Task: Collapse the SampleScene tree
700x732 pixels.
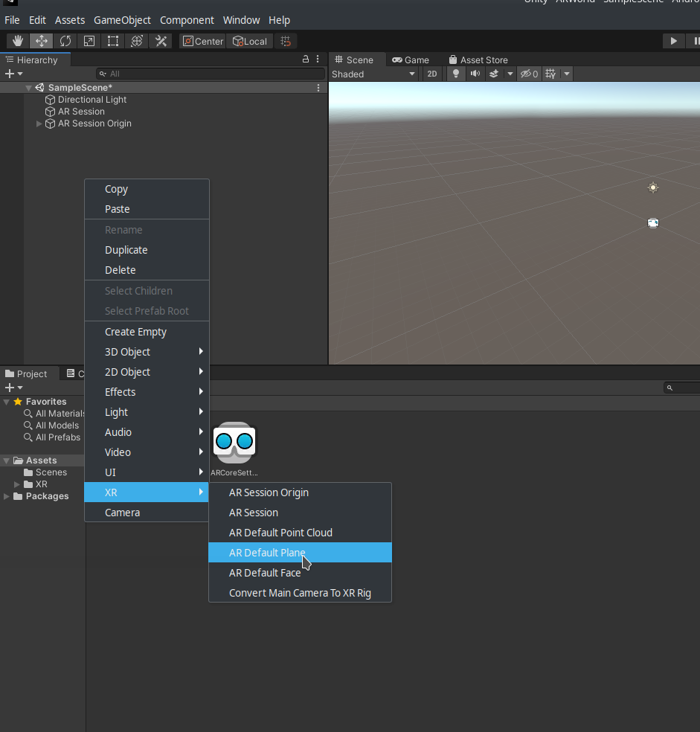Action: pos(28,88)
